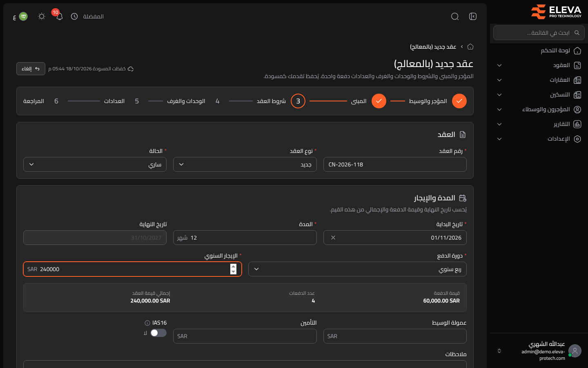Decrease annual rent with stepper down arrow
This screenshot has height=368, width=588.
click(233, 272)
